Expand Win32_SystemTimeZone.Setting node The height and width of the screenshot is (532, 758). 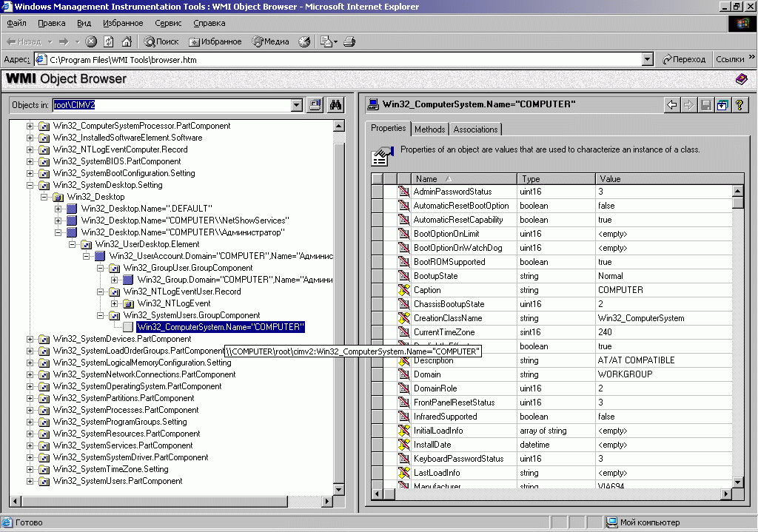coord(30,469)
